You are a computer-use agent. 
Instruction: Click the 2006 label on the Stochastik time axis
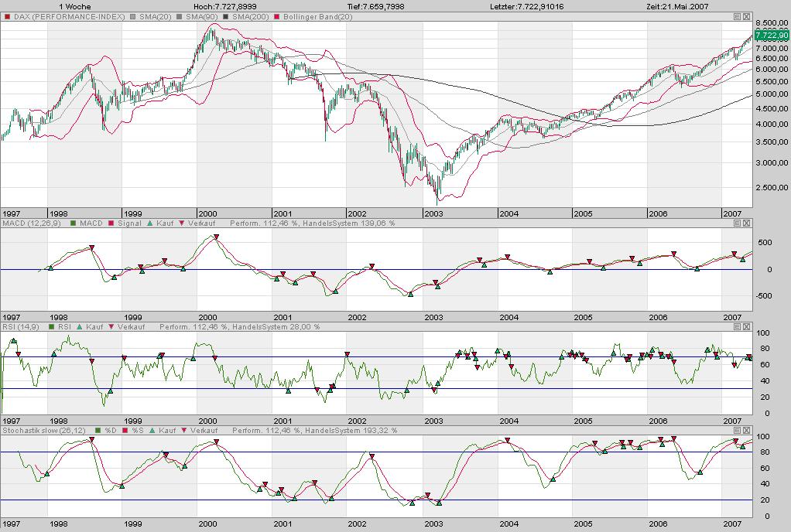(658, 524)
